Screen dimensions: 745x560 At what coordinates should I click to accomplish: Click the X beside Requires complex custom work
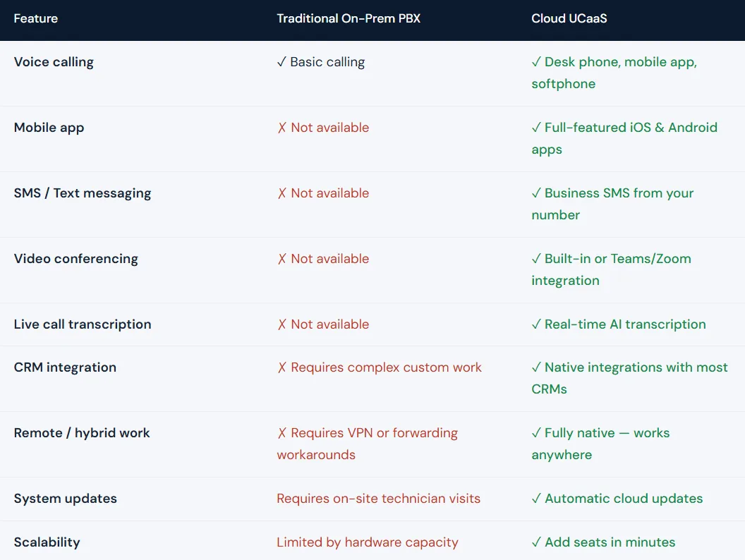pos(281,367)
